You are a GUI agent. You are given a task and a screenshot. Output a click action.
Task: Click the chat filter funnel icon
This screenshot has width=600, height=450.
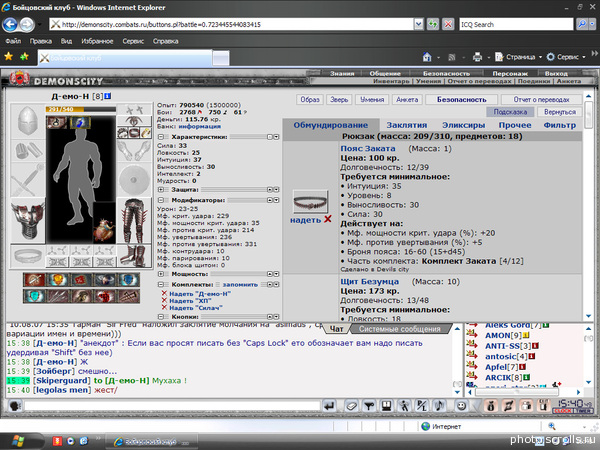click(x=369, y=406)
